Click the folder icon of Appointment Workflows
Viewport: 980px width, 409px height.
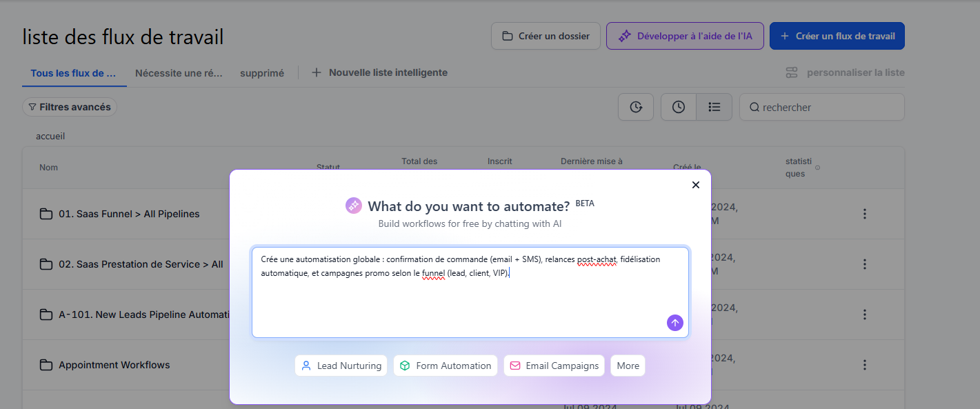tap(46, 365)
